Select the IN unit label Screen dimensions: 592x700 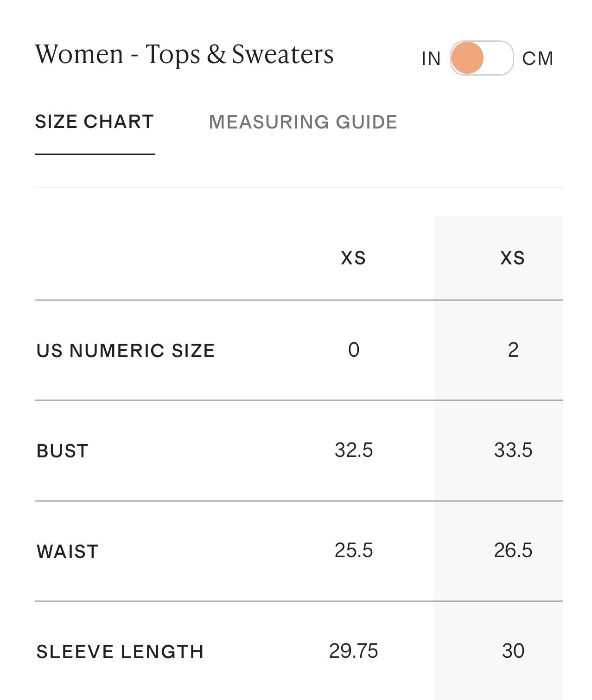click(431, 59)
